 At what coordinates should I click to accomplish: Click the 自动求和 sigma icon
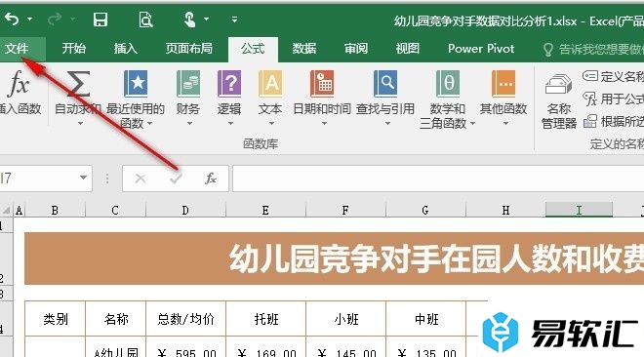tap(78, 83)
